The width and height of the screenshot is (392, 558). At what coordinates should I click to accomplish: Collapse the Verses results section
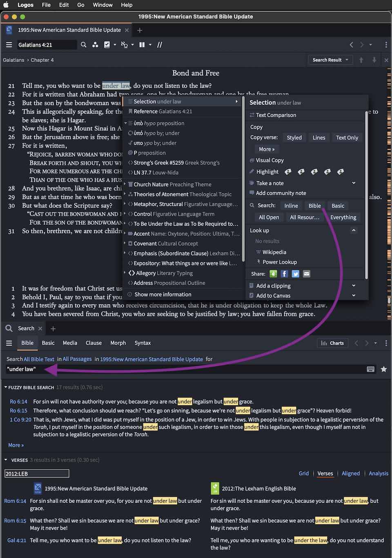(x=6, y=460)
